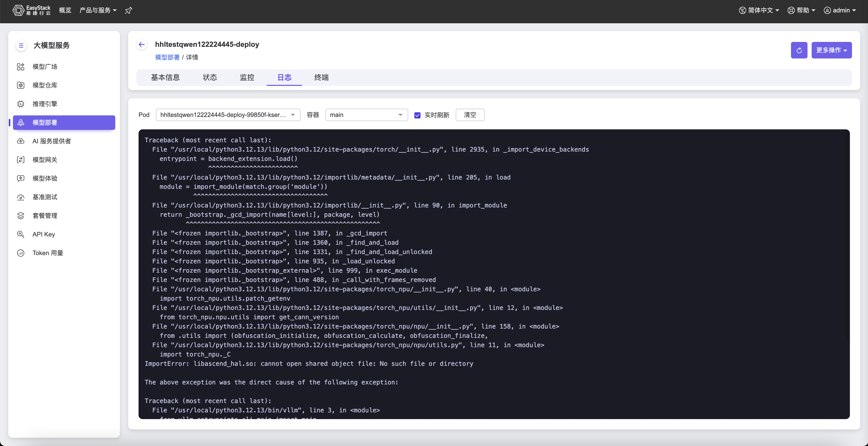Viewport: 868px width, 446px height.
Task: Click the 清空 button
Action: (x=470, y=115)
